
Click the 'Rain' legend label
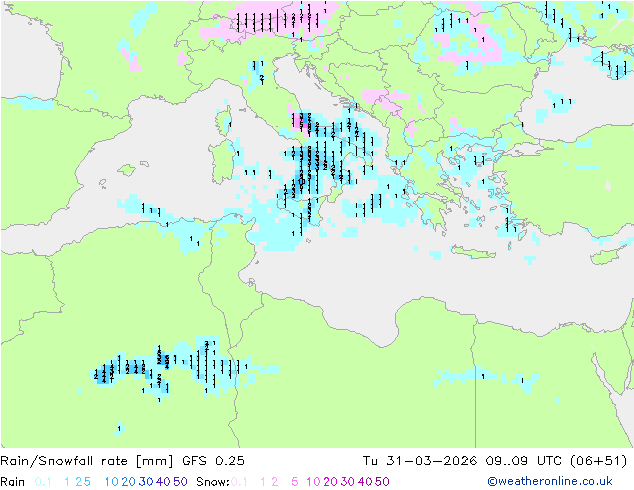13,482
